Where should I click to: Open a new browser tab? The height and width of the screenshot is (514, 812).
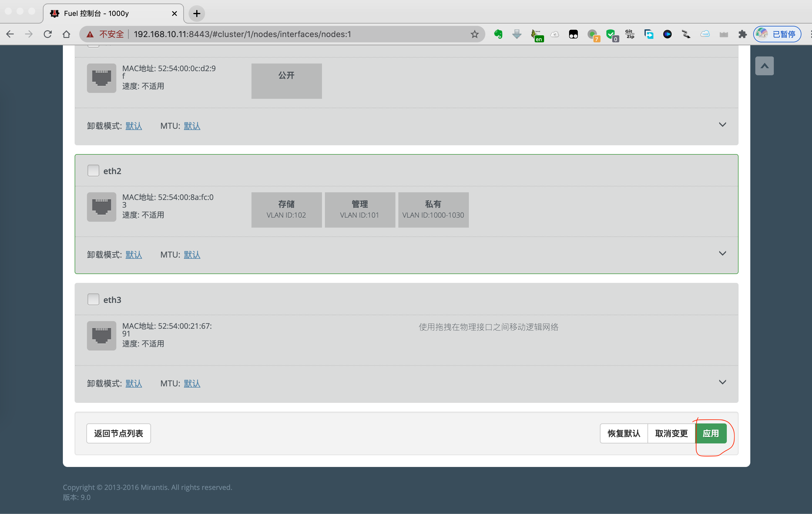(x=197, y=14)
